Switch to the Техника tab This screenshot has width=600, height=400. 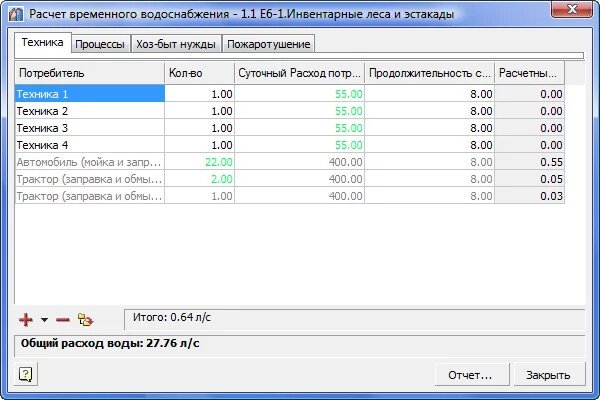[x=42, y=42]
